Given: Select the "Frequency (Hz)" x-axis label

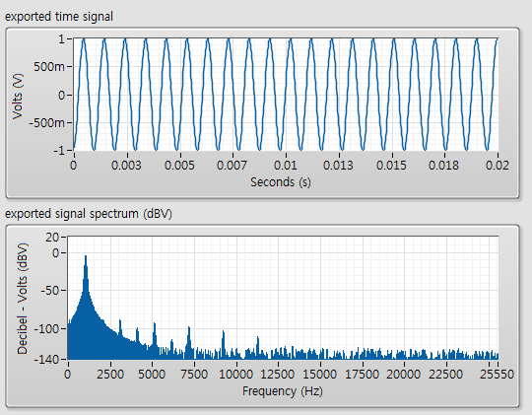Looking at the screenshot, I should coord(283,391).
